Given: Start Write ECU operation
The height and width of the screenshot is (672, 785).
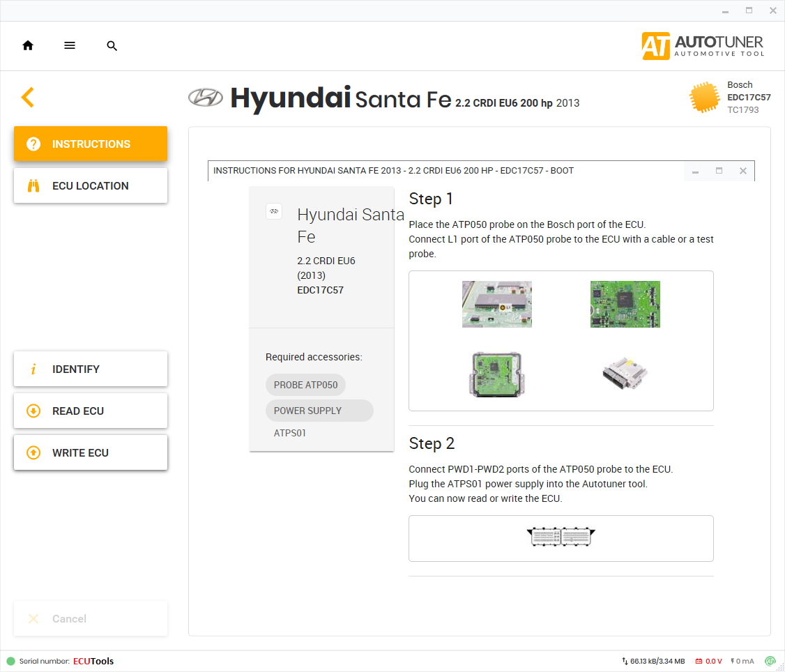Looking at the screenshot, I should (91, 452).
